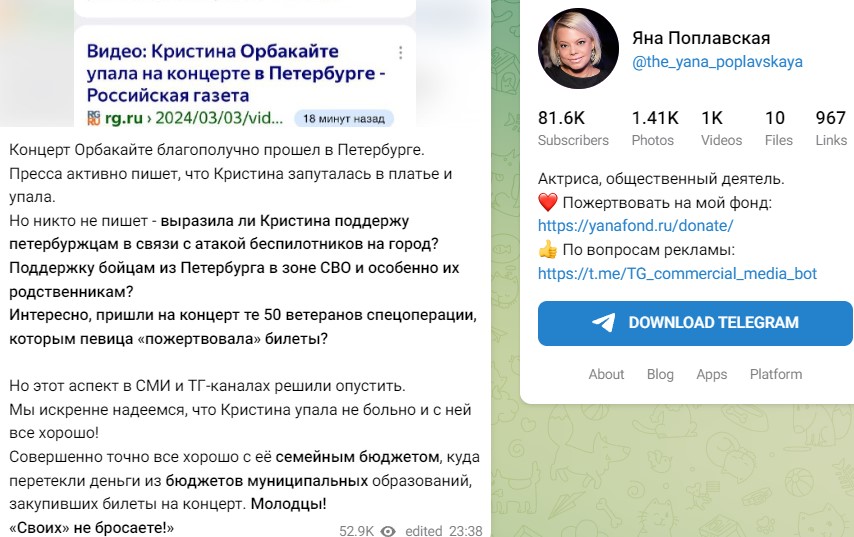Open the Apps footer link
854x537 pixels.
(711, 374)
